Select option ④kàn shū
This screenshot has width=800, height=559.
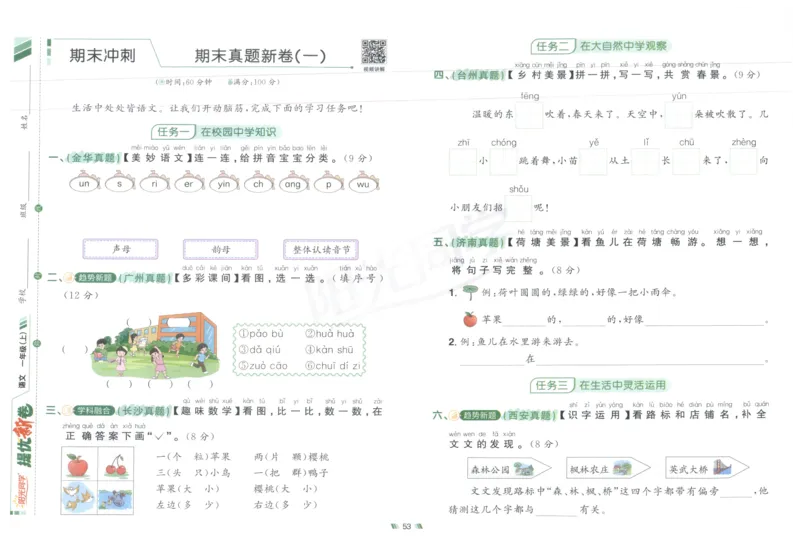[x=329, y=350]
